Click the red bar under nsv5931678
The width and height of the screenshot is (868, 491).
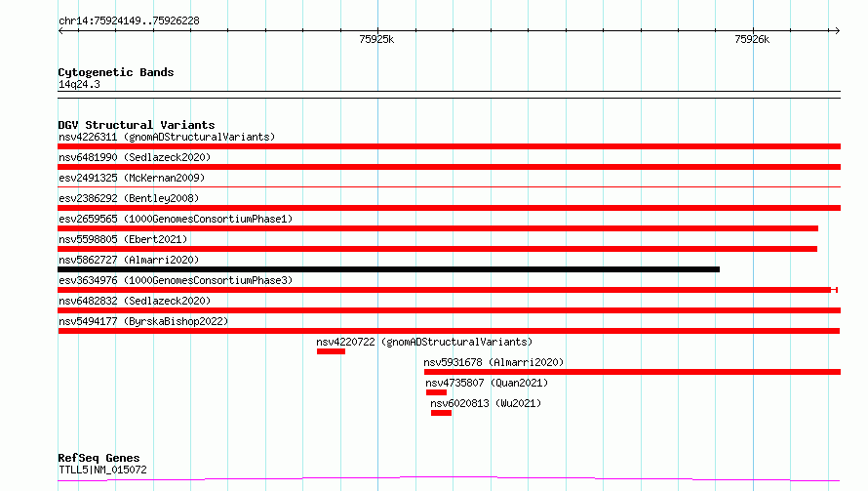(632, 372)
